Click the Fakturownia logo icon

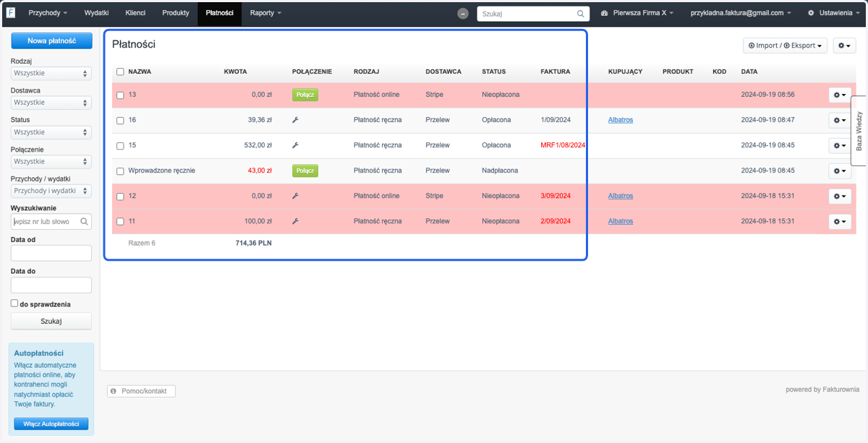click(x=11, y=13)
